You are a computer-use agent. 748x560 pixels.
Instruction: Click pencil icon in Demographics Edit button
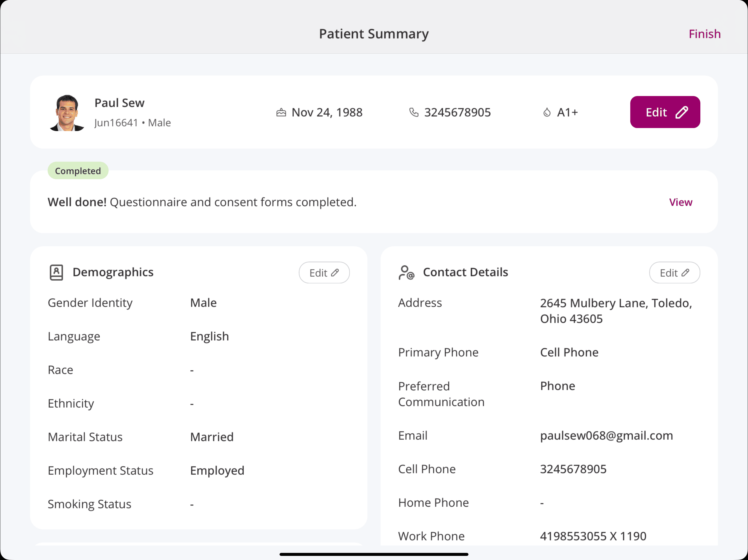335,273
